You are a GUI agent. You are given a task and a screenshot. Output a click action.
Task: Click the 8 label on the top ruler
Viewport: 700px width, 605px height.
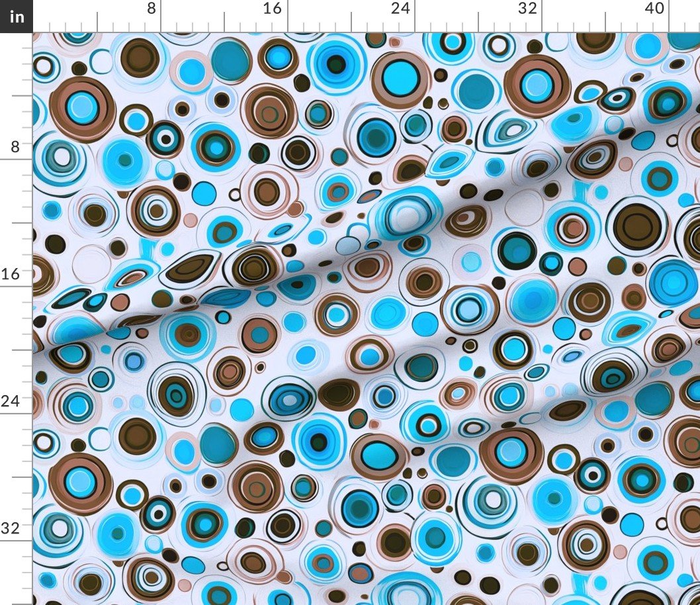click(151, 9)
